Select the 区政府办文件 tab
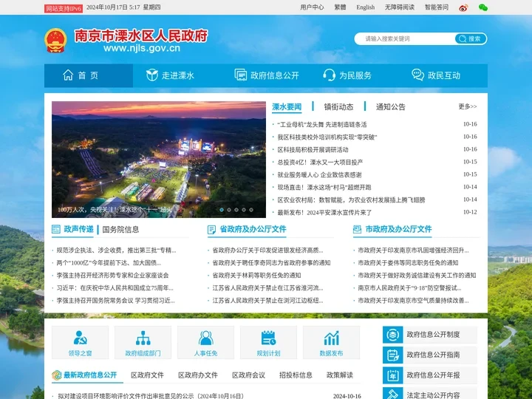The width and height of the screenshot is (532, 399). (x=198, y=375)
